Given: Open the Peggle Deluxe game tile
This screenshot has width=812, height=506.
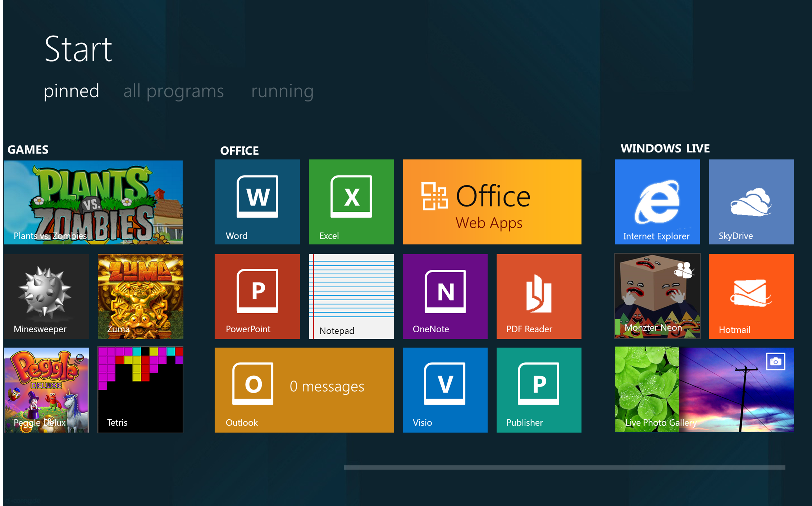Looking at the screenshot, I should coord(46,390).
